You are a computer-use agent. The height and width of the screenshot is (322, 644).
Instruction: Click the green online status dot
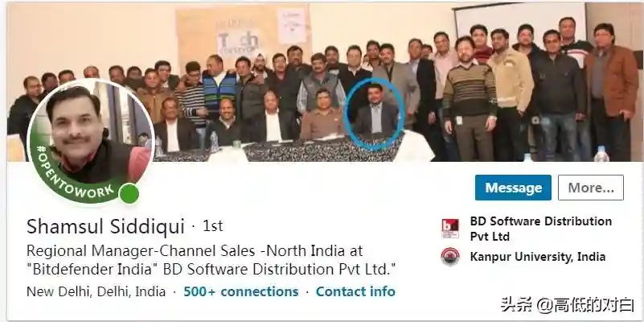coord(129,194)
